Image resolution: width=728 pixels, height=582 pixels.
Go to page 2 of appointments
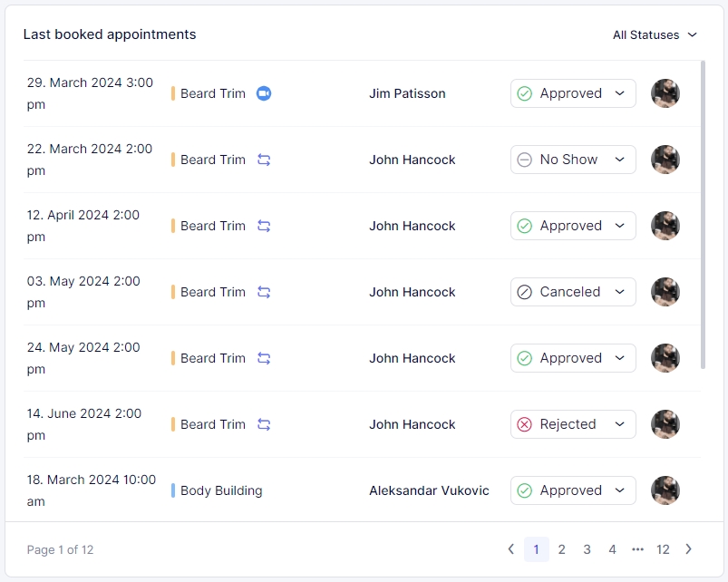[x=562, y=549]
